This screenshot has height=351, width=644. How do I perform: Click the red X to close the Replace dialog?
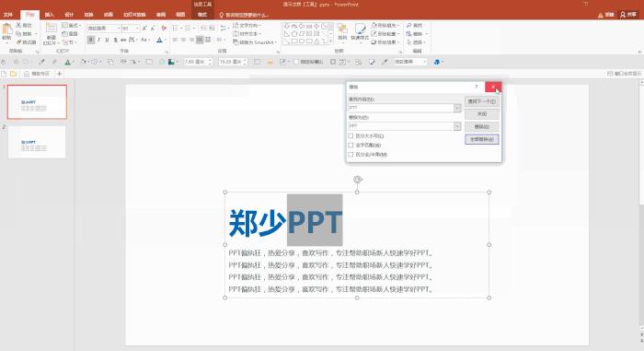tap(493, 87)
